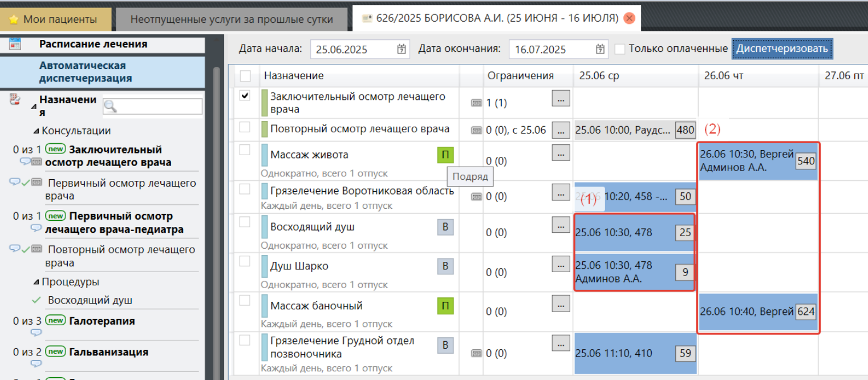Click the Назначения section icon in sidebar
This screenshot has height=380, width=868.
15,100
